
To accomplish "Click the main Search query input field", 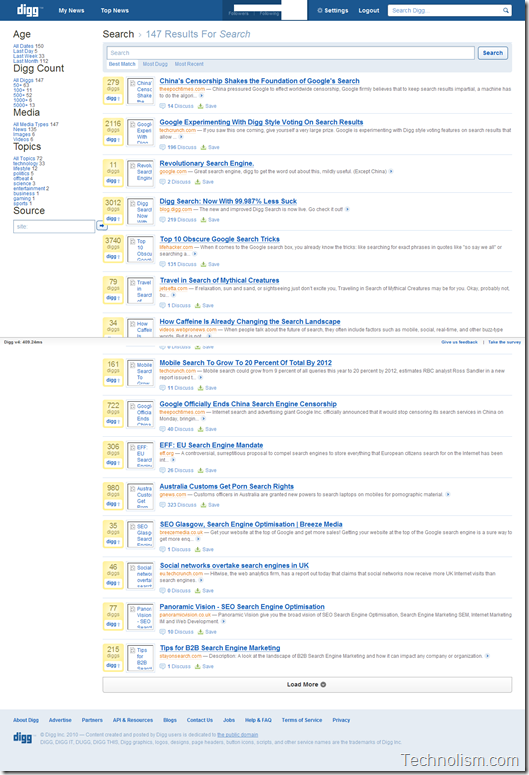I will tap(291, 53).
